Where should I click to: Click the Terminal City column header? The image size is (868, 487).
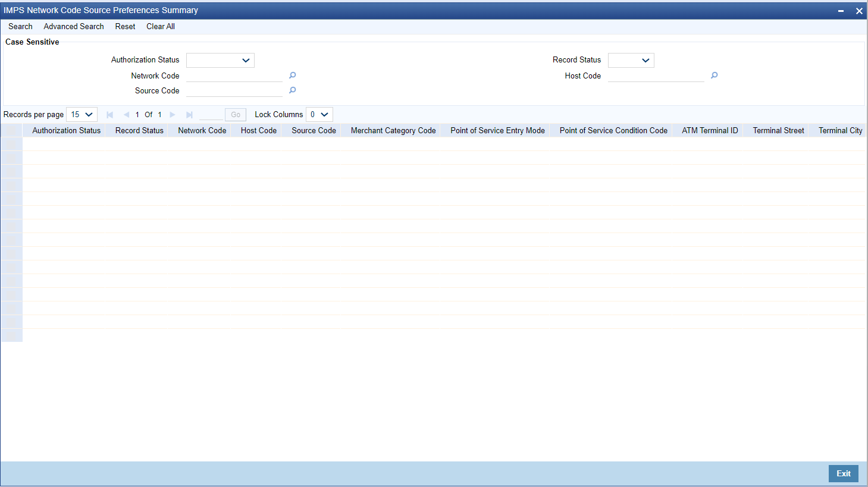(841, 131)
